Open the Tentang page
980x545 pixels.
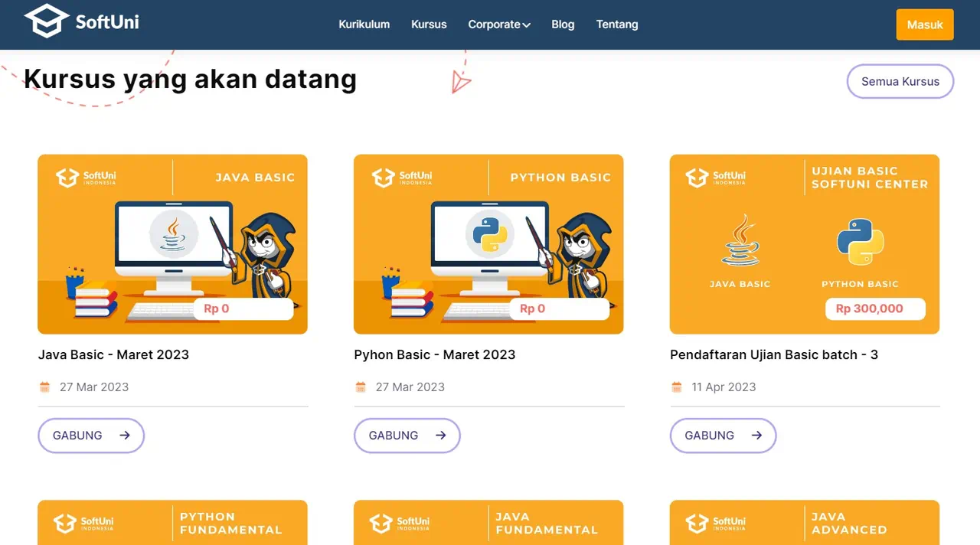(617, 24)
